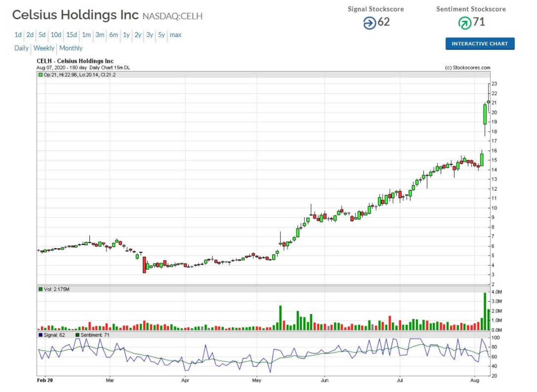The width and height of the screenshot is (537, 392).
Task: Click the OHLC values line in chart
Action: [79, 75]
